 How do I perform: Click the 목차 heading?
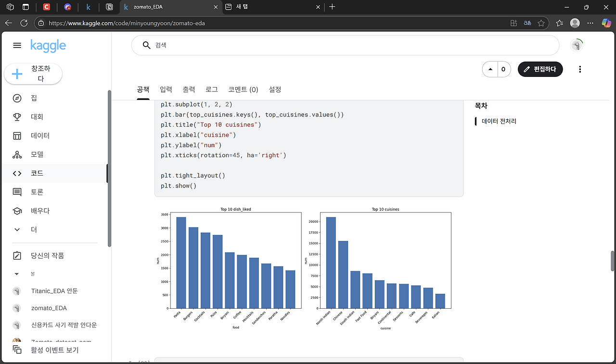point(481,105)
